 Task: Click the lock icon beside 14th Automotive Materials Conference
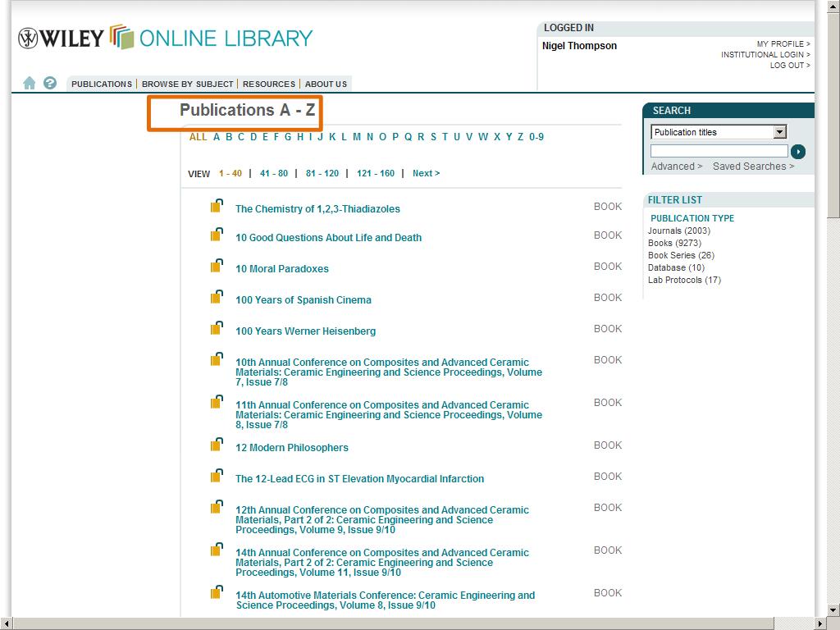pos(217,592)
